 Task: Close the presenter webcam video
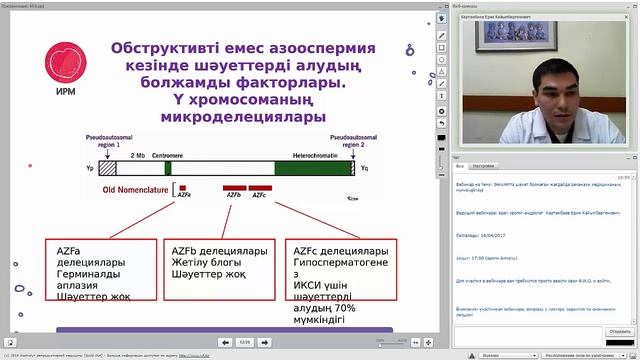626,17
